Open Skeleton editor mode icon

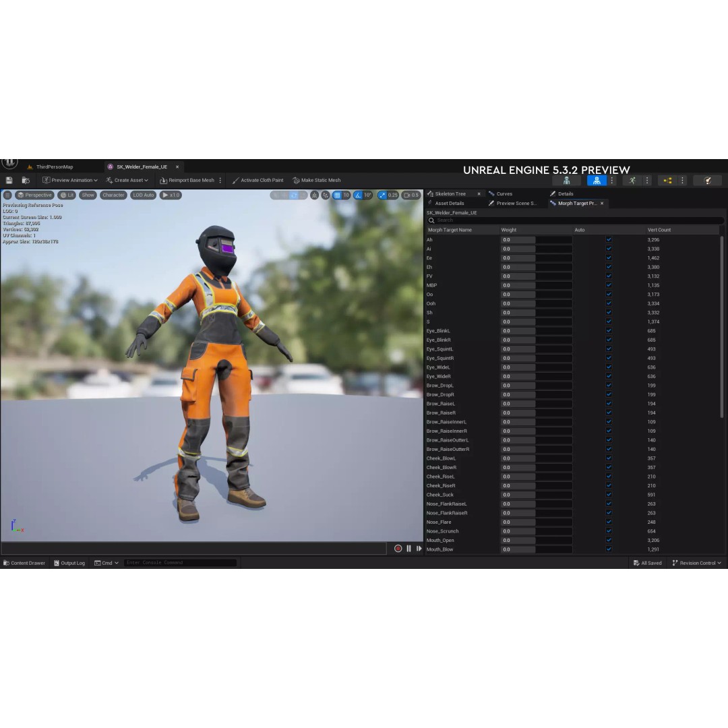coord(566,181)
